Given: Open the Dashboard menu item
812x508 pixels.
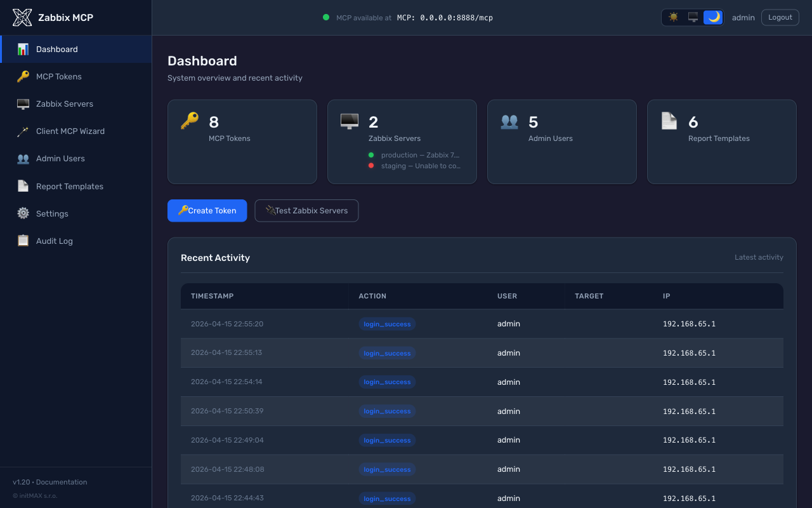Looking at the screenshot, I should pos(76,49).
